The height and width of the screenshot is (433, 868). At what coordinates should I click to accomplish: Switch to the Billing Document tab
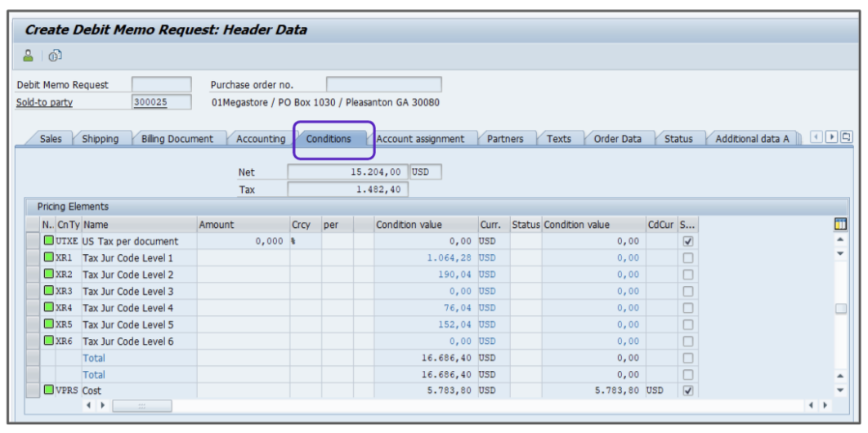[177, 139]
